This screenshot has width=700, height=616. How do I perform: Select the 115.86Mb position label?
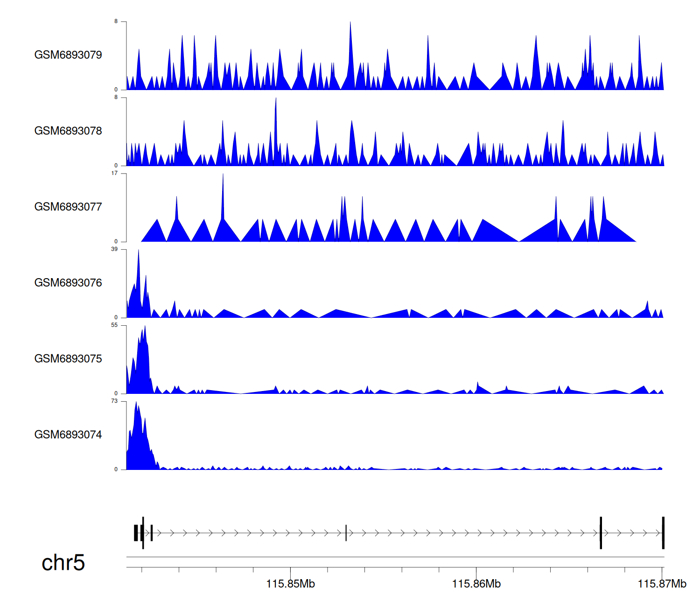(x=476, y=584)
